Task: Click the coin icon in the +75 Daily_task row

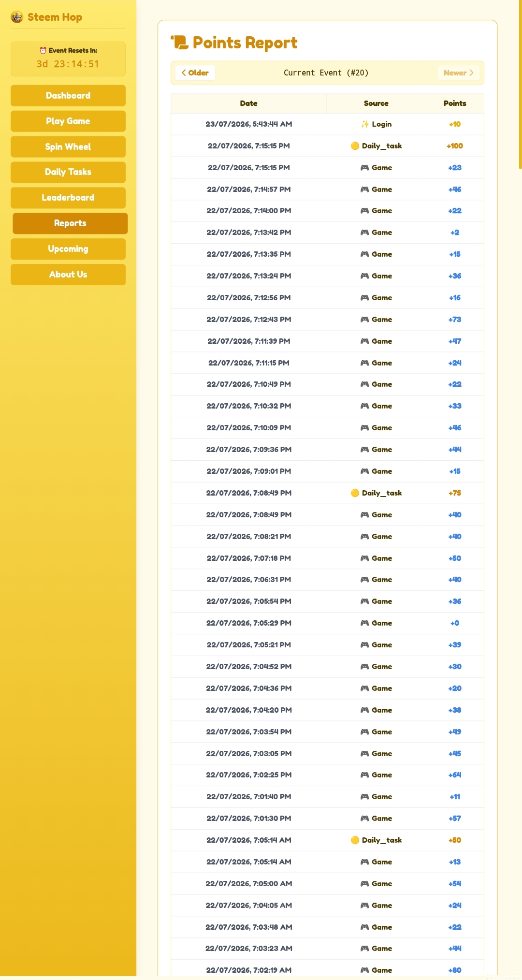Action: 355,493
